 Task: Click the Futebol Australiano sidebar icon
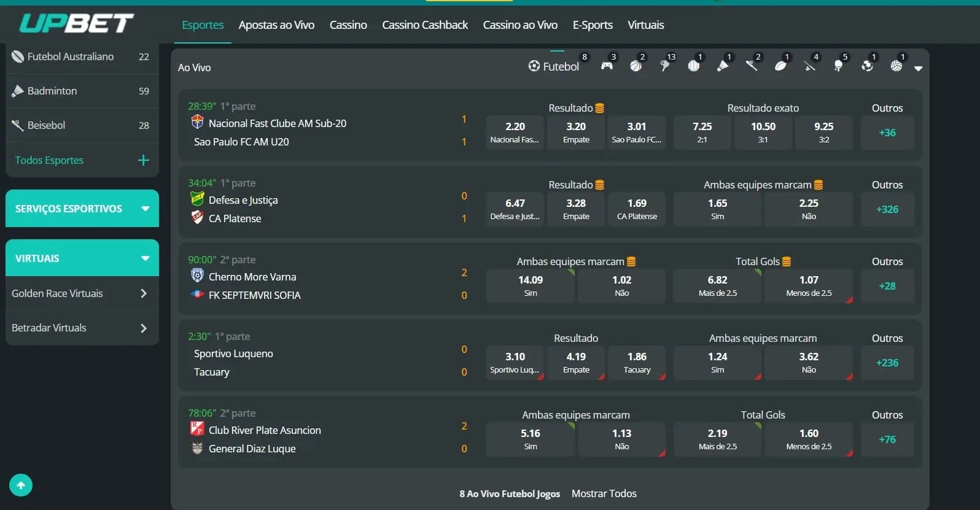click(x=18, y=56)
